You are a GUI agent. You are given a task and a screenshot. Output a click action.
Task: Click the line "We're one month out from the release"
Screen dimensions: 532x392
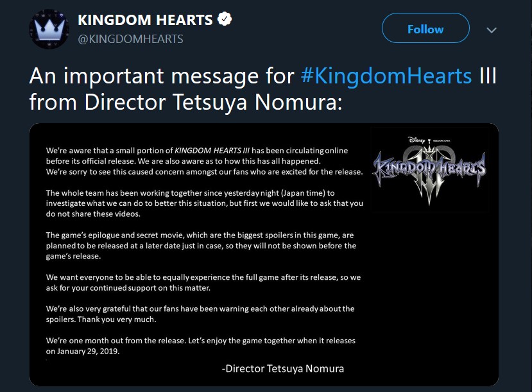[x=201, y=341]
